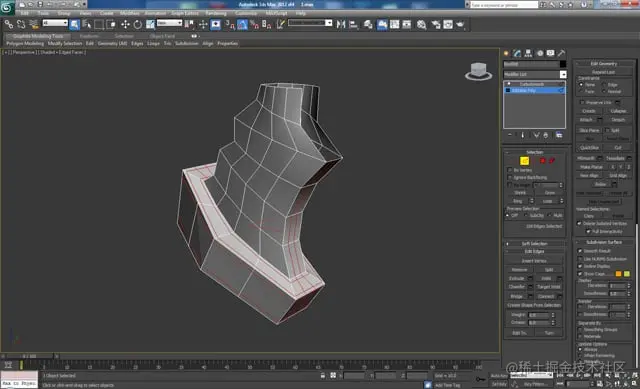Toggle the Ignore Backfacing checkbox
The image size is (640, 389).
[x=509, y=178]
